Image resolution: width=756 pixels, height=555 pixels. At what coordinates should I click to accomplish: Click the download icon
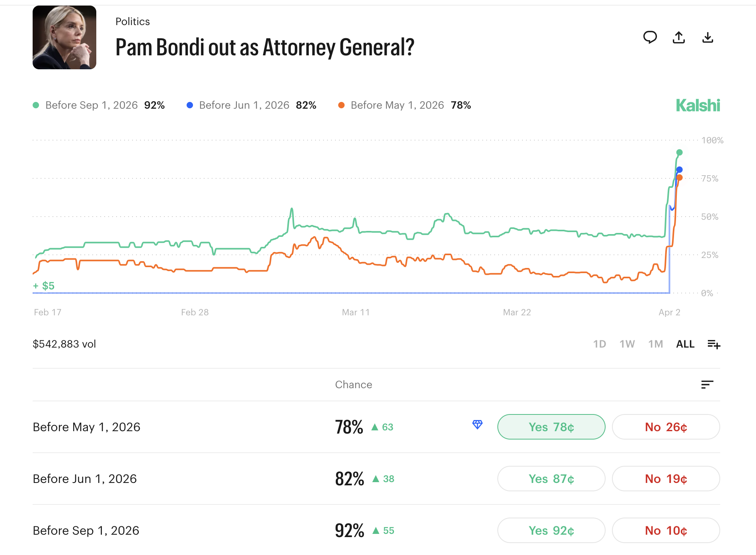coord(707,37)
